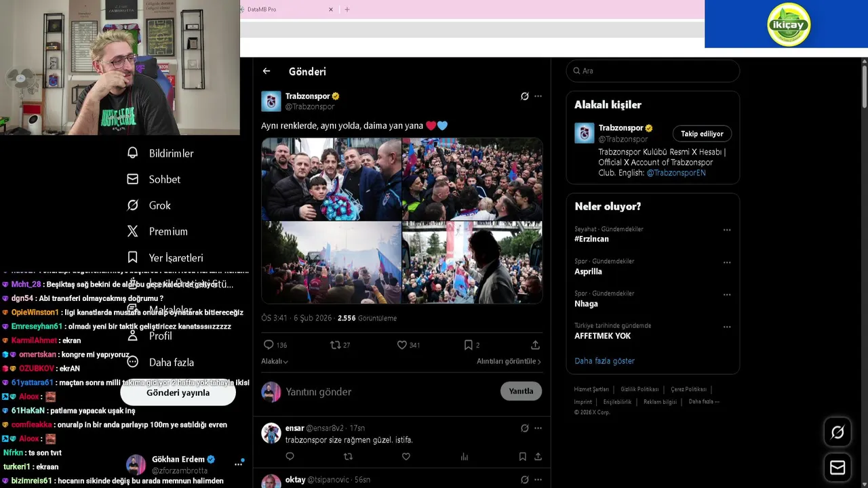Repost ensar's comment
This screenshot has height=488, width=868.
pos(348,457)
